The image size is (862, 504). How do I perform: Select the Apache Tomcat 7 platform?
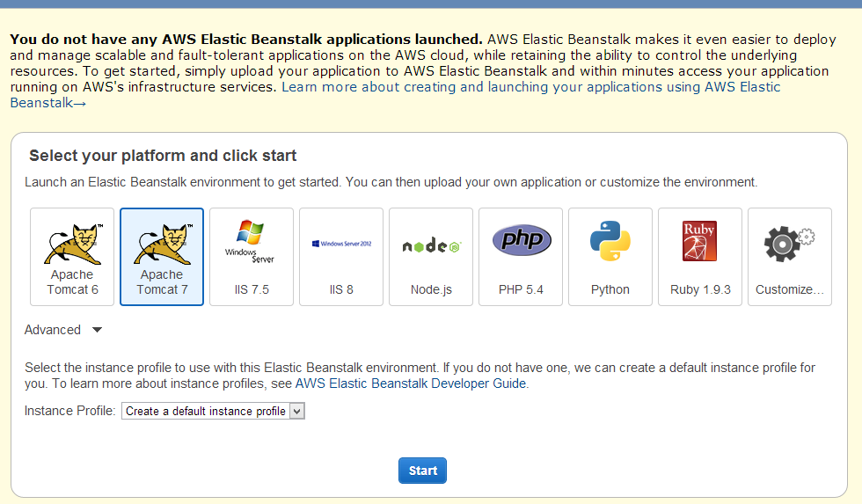coord(162,257)
